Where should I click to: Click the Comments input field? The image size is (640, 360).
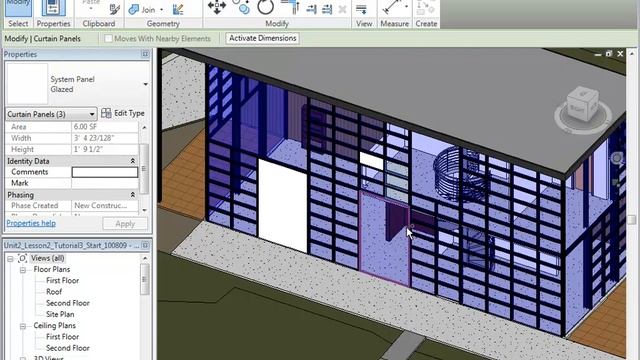(x=105, y=172)
